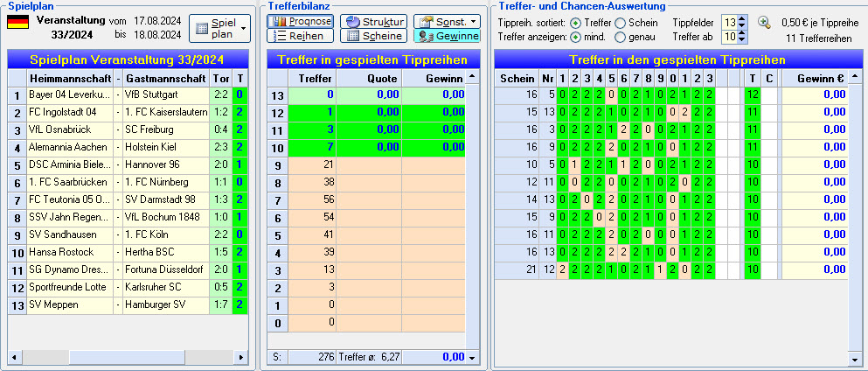Open the Scheine view
This screenshot has height=371, width=868.
(x=373, y=36)
